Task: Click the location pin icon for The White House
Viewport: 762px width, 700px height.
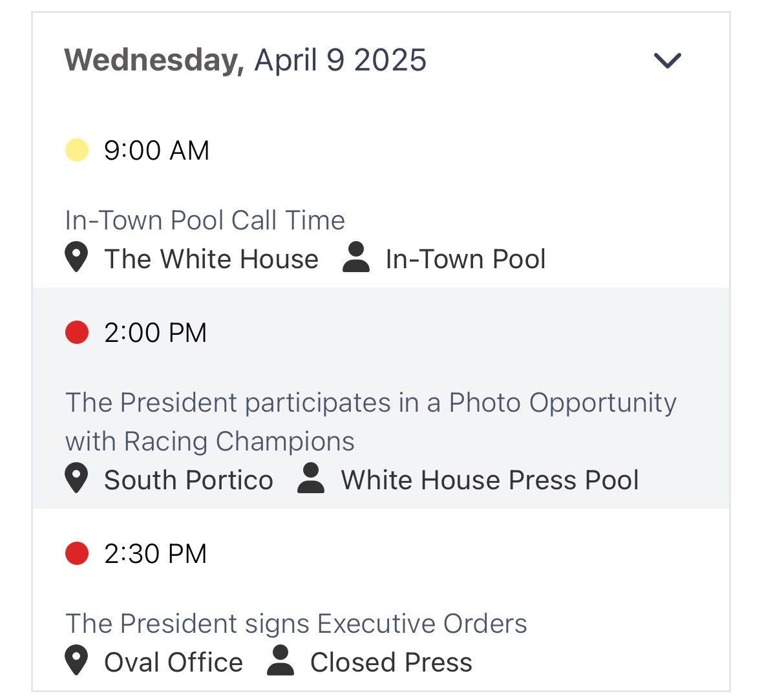Action: point(76,258)
